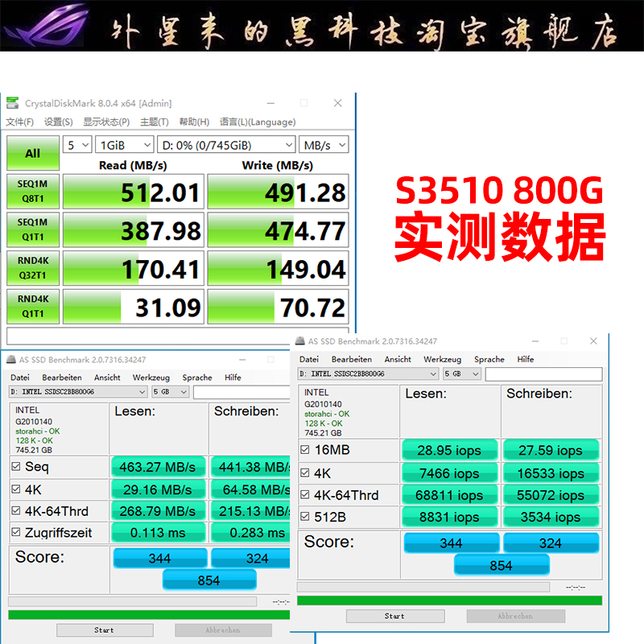
Task: Click the text field beside IOPS size dropdown
Action: [543, 374]
